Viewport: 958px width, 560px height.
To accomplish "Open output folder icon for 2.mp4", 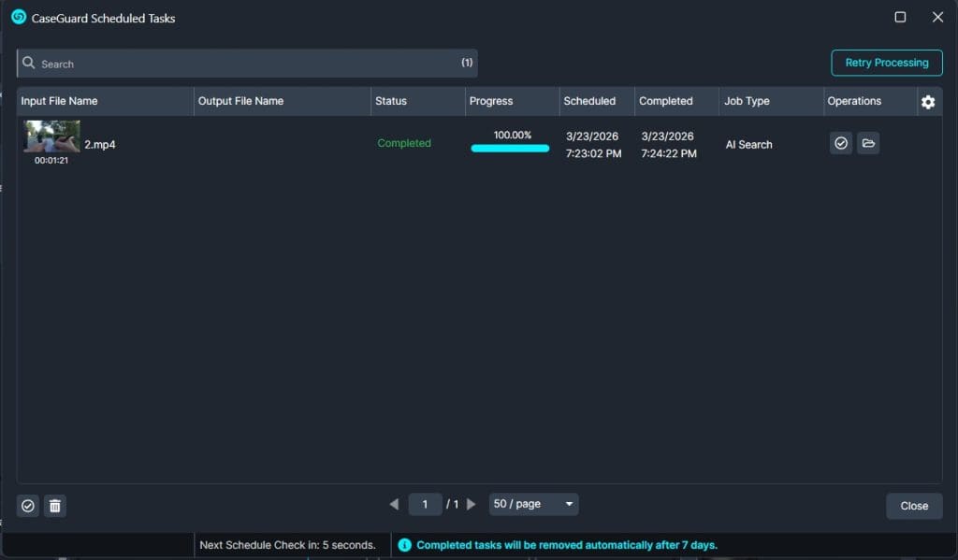I will (x=868, y=143).
